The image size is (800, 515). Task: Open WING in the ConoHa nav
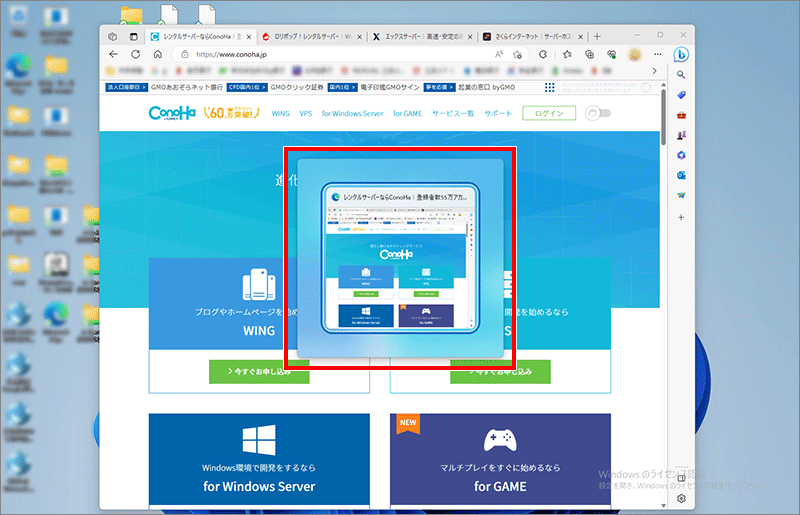coord(281,113)
